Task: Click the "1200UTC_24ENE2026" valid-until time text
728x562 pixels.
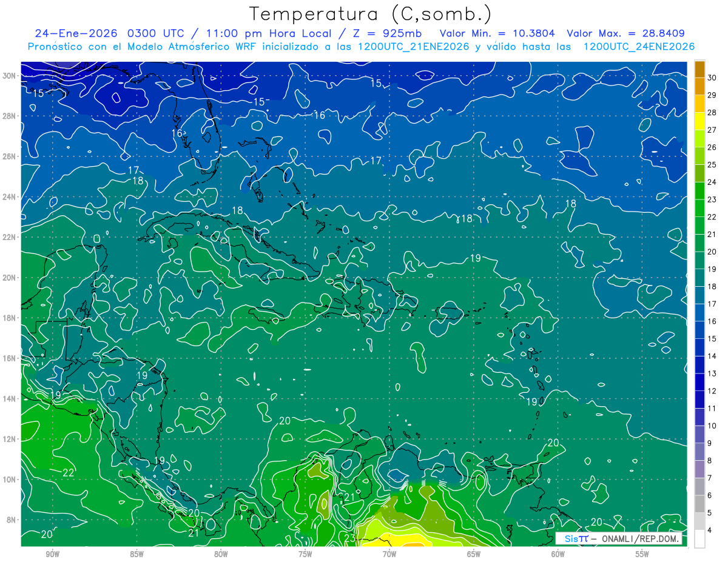Action: pyautogui.click(x=639, y=47)
